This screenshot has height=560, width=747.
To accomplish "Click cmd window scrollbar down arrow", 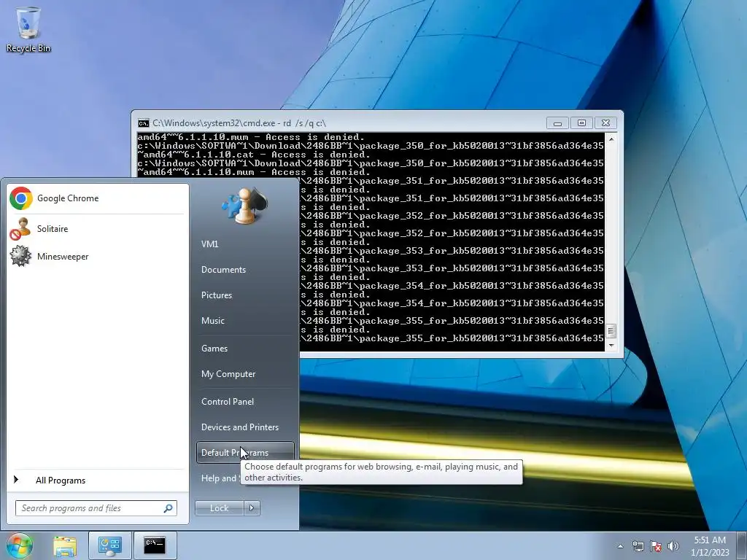I will click(x=611, y=346).
